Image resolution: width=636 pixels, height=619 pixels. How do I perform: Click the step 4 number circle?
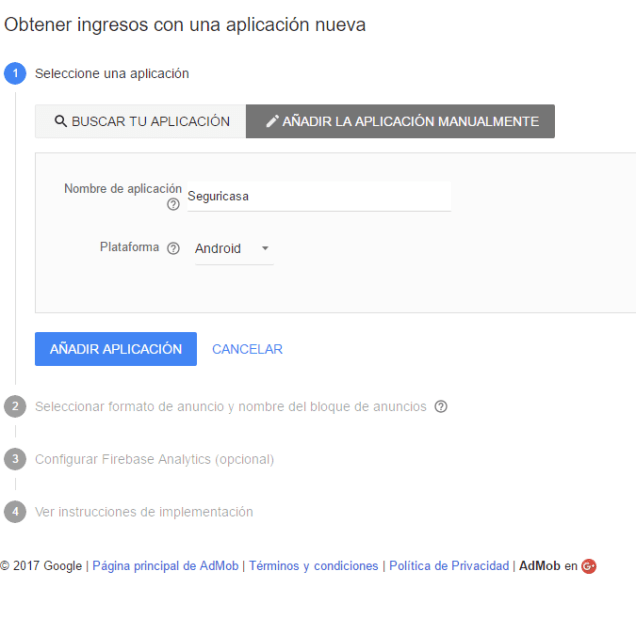tap(15, 512)
